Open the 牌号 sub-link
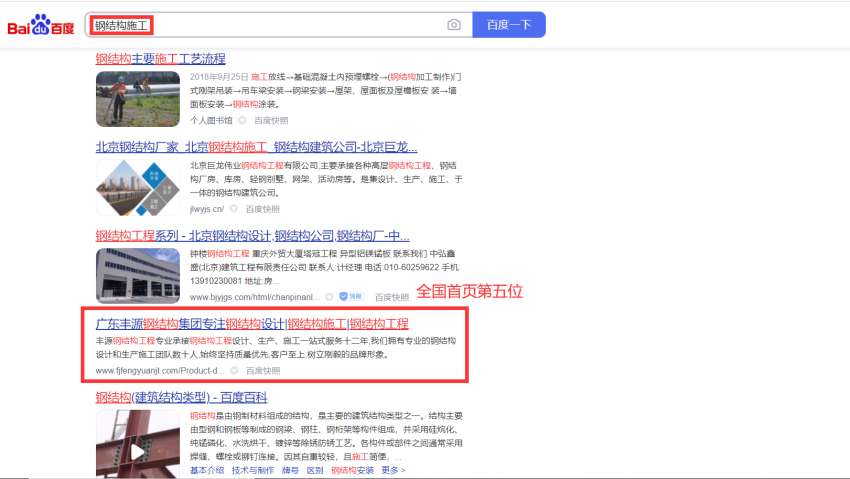The height and width of the screenshot is (479, 850). click(290, 470)
